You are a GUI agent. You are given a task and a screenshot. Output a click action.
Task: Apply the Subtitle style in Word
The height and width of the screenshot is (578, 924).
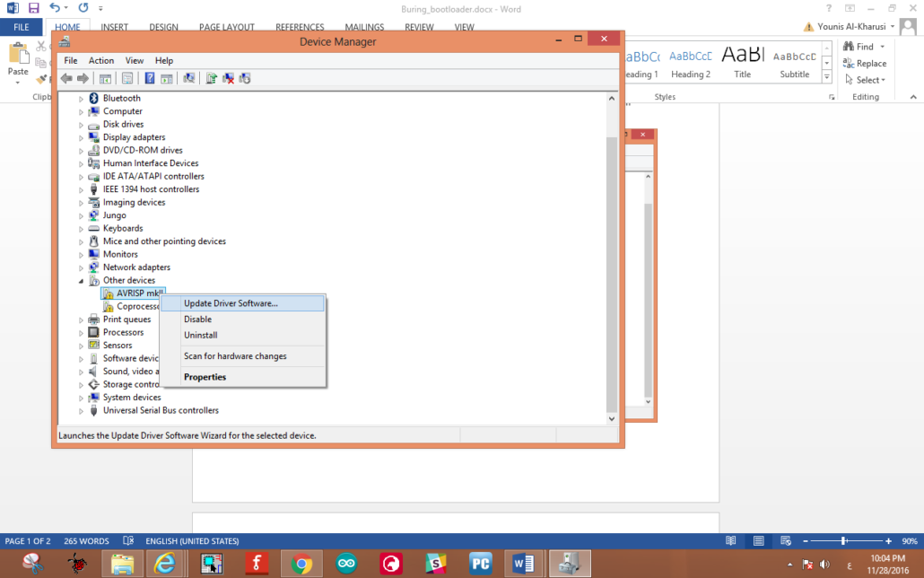(794, 63)
